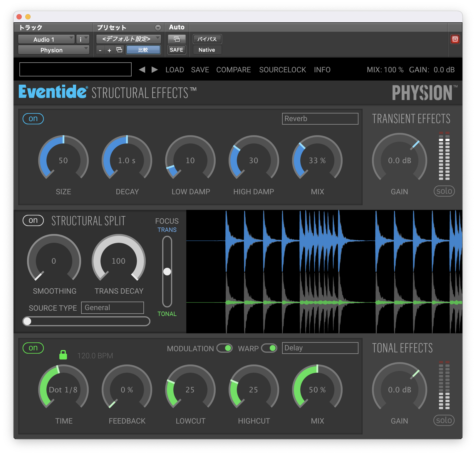This screenshot has height=455, width=476.
Task: Click the DECAY knob
Action: pyautogui.click(x=127, y=160)
